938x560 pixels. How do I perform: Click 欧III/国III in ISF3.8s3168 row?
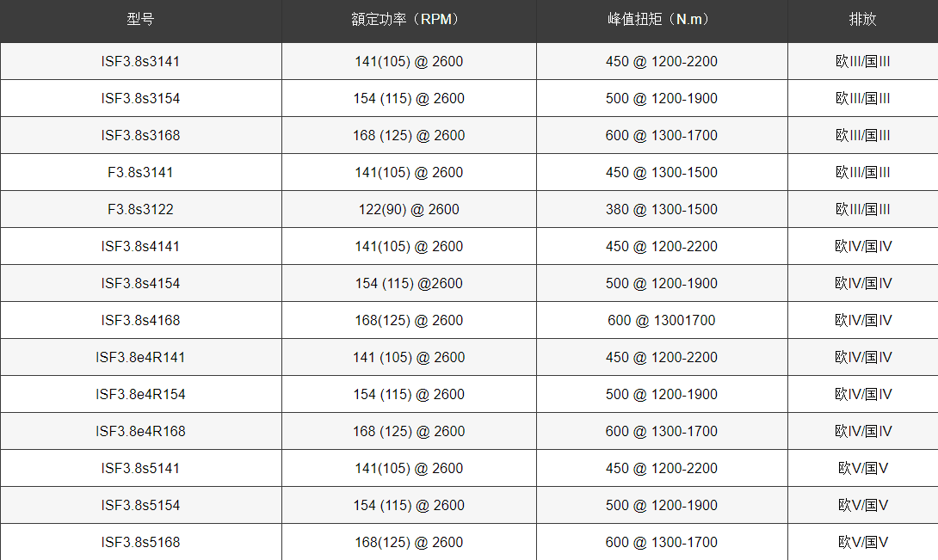[862, 136]
